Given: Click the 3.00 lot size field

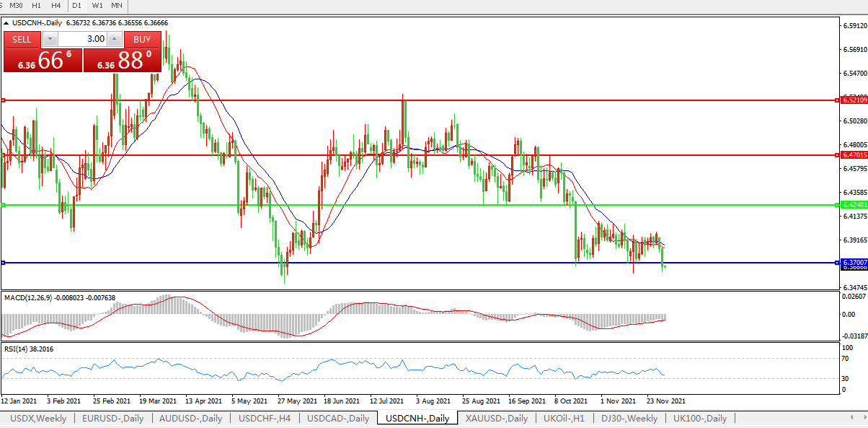Looking at the screenshot, I should click(x=81, y=39).
